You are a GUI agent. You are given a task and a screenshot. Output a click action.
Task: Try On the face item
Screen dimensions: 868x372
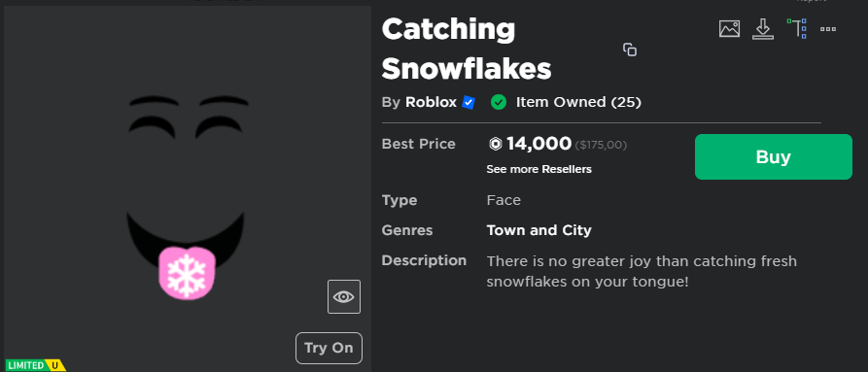pos(329,349)
